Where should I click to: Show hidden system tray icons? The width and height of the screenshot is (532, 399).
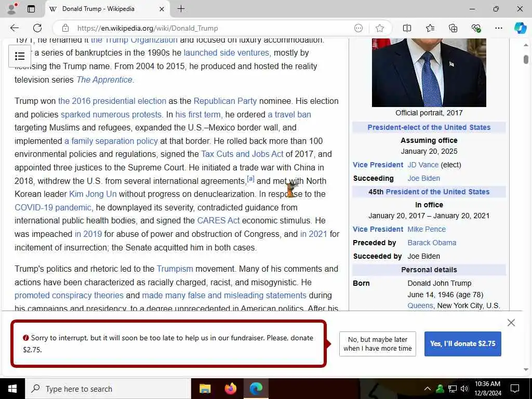click(x=428, y=389)
